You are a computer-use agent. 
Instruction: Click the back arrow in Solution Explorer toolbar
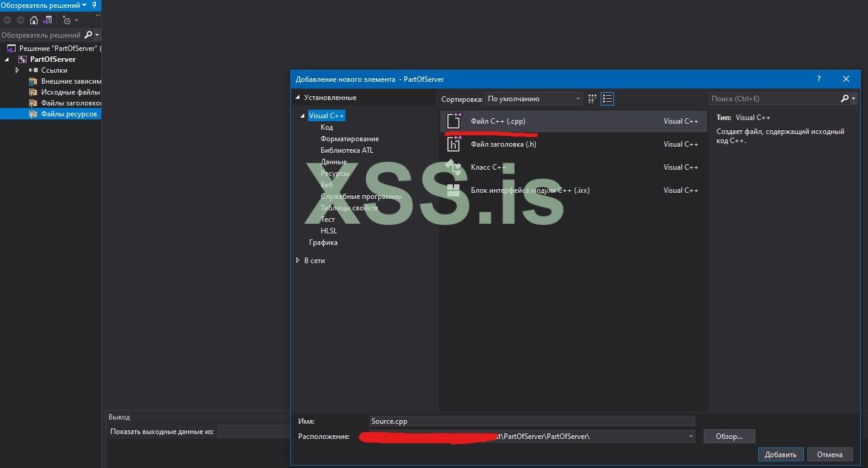tap(7, 20)
